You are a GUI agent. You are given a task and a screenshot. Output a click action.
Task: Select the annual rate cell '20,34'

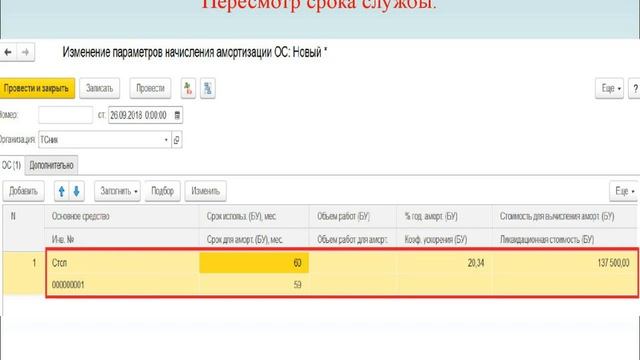pos(444,263)
